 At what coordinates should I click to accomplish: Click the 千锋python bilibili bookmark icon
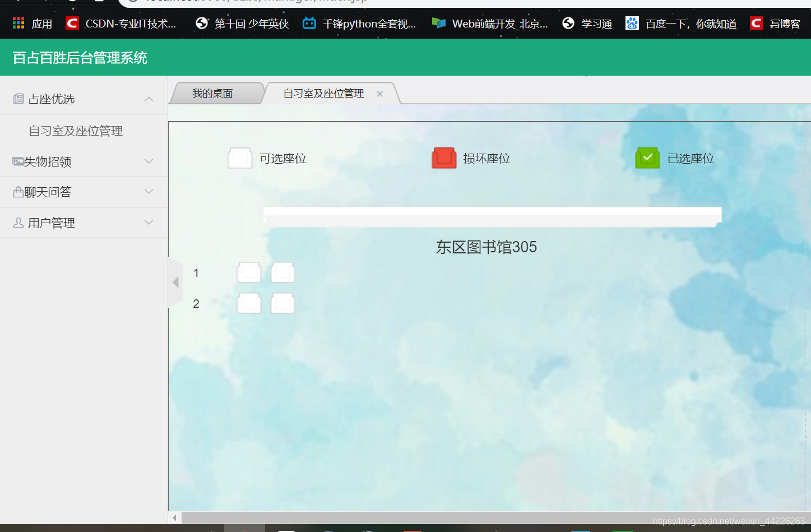tap(309, 23)
